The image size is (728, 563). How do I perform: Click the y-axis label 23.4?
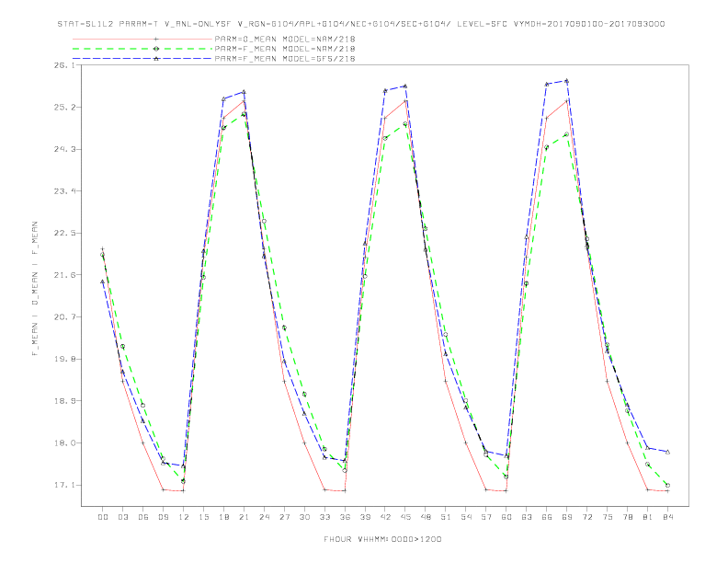(x=64, y=191)
